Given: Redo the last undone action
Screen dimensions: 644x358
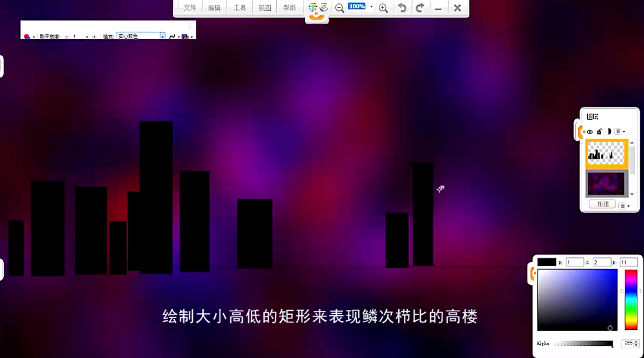Looking at the screenshot, I should 420,8.
